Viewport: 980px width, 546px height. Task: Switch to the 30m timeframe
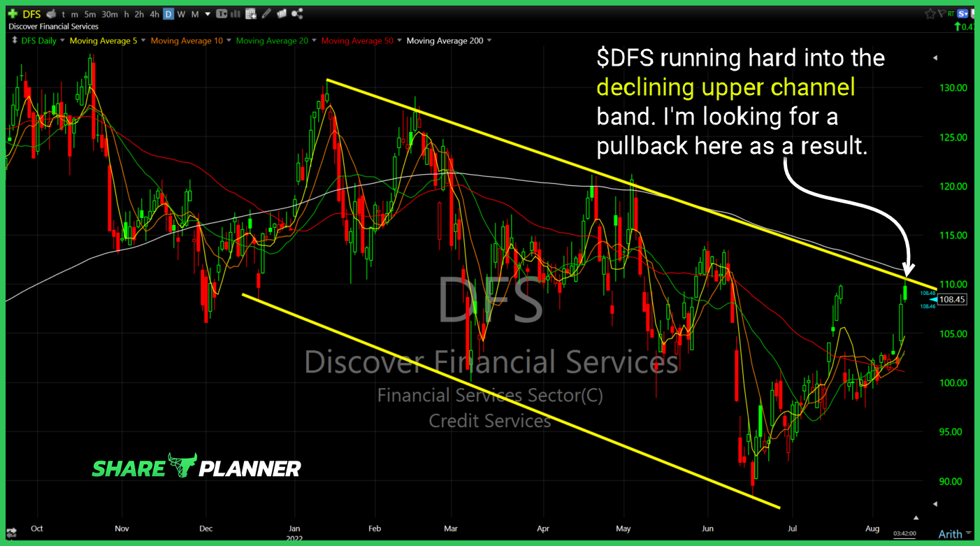(x=110, y=15)
